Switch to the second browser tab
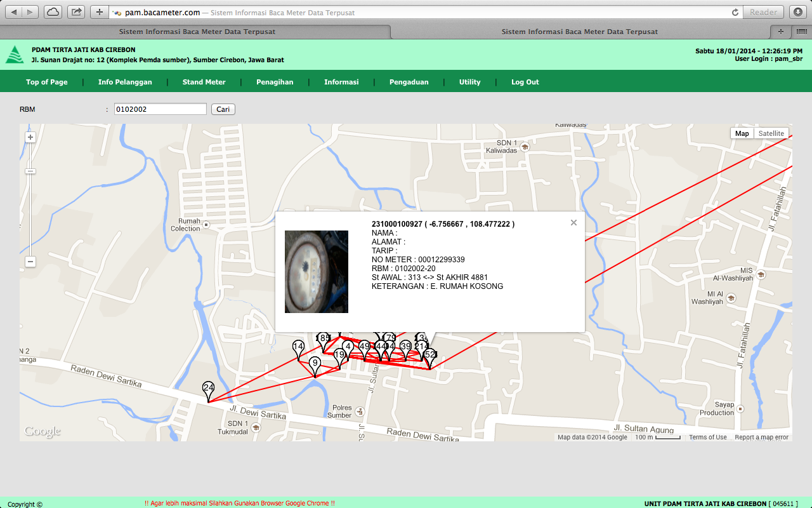The image size is (812, 508). [579, 31]
